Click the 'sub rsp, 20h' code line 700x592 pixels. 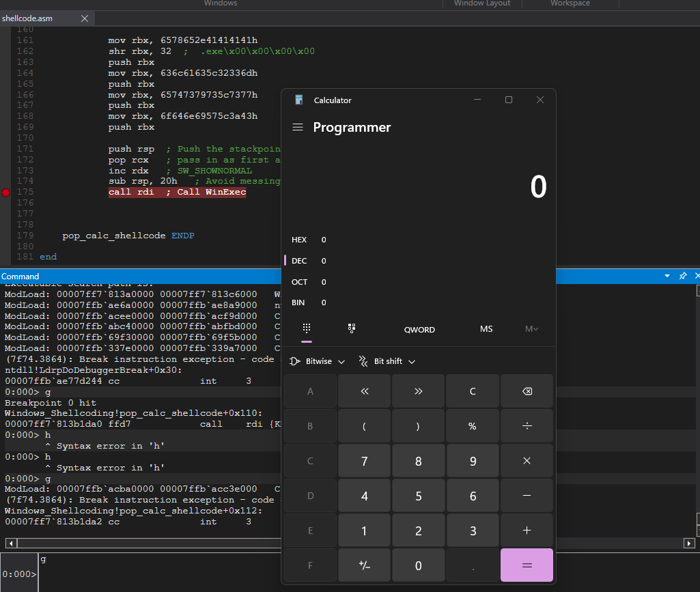(x=143, y=181)
